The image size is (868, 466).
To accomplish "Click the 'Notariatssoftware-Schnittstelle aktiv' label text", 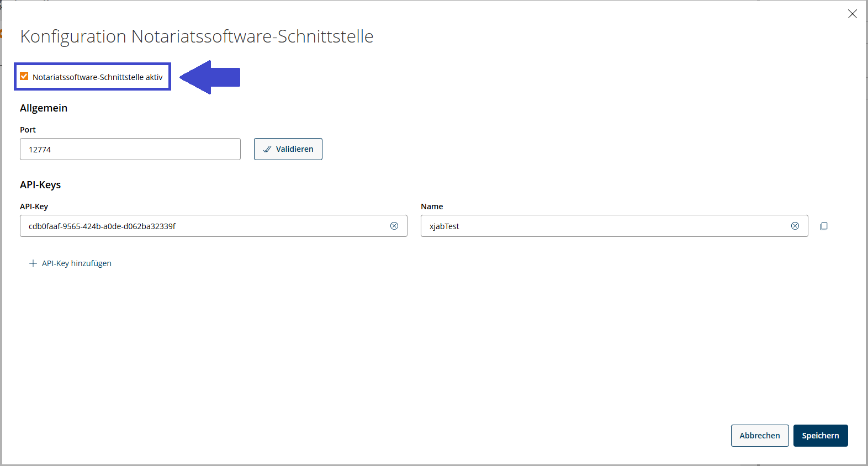I will pos(97,77).
